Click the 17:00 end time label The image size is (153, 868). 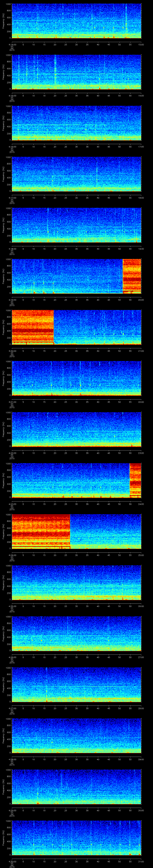(x=141, y=147)
